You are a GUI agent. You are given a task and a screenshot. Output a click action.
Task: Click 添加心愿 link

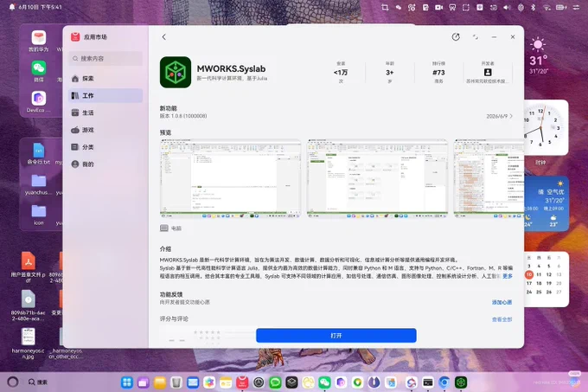(x=502, y=302)
